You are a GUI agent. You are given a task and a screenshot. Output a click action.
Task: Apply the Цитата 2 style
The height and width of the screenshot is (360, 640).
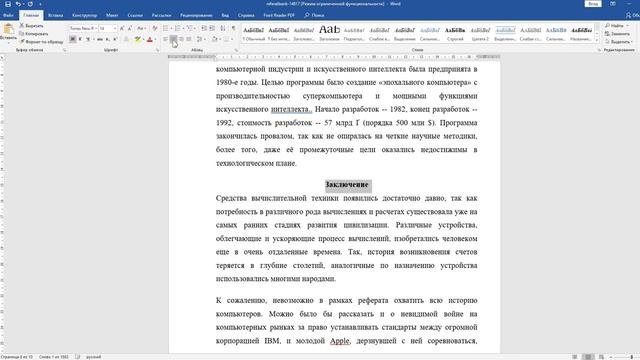[x=480, y=34]
